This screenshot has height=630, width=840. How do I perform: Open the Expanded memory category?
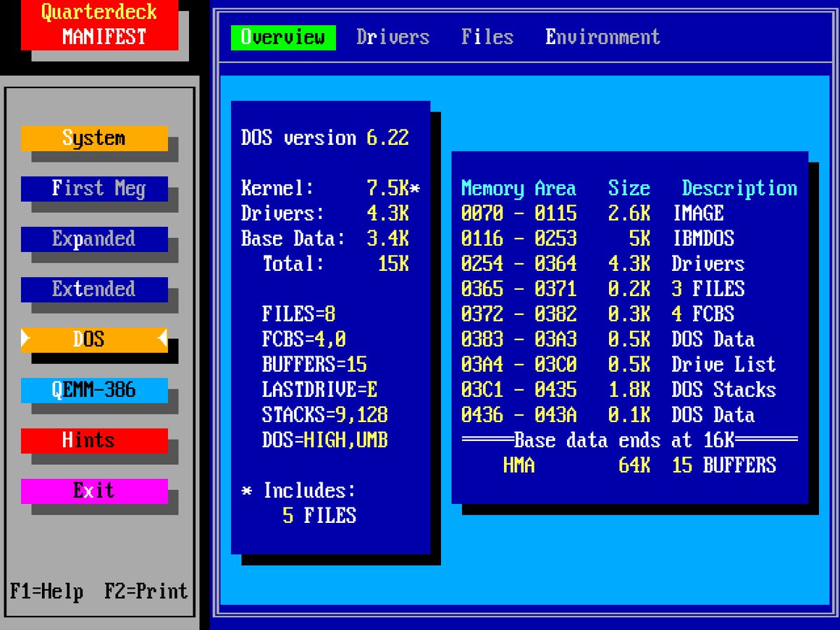pyautogui.click(x=94, y=239)
